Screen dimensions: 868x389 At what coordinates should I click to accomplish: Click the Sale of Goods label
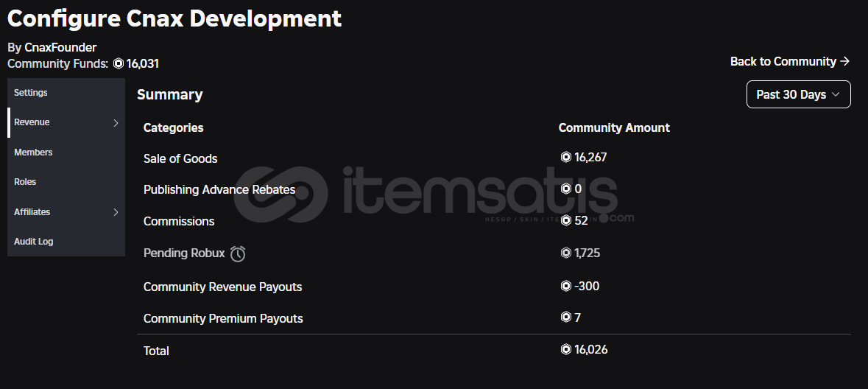click(180, 158)
